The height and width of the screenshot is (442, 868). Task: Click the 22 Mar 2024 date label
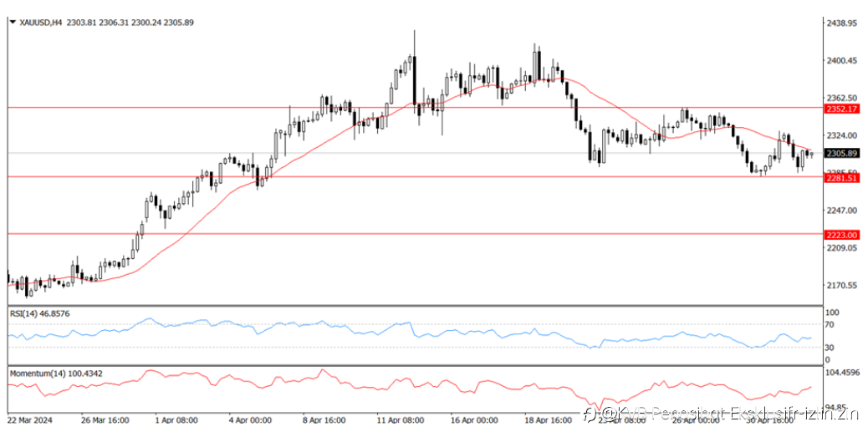(x=29, y=420)
